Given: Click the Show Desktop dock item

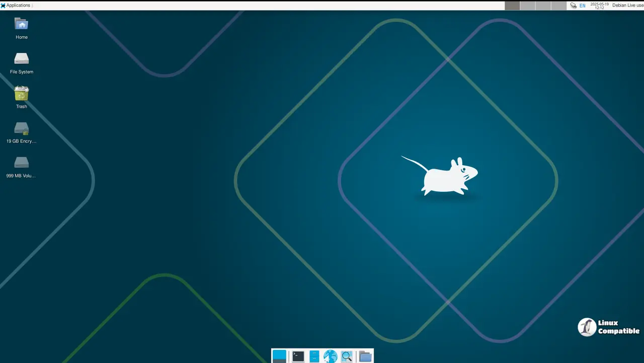Looking at the screenshot, I should pos(280,356).
